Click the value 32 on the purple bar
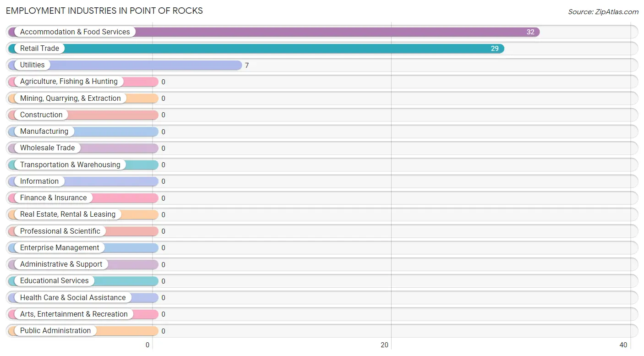Viewport: 644px width, 356px height. coord(530,32)
